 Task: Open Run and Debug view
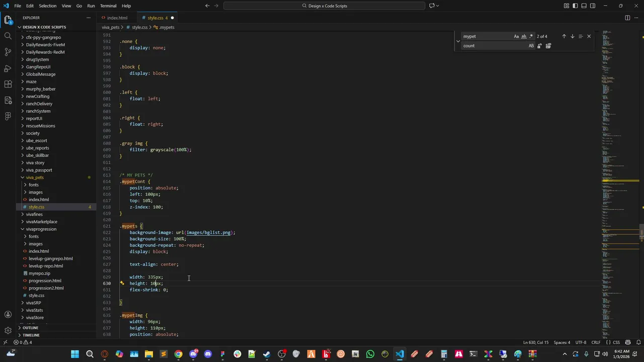pyautogui.click(x=8, y=68)
